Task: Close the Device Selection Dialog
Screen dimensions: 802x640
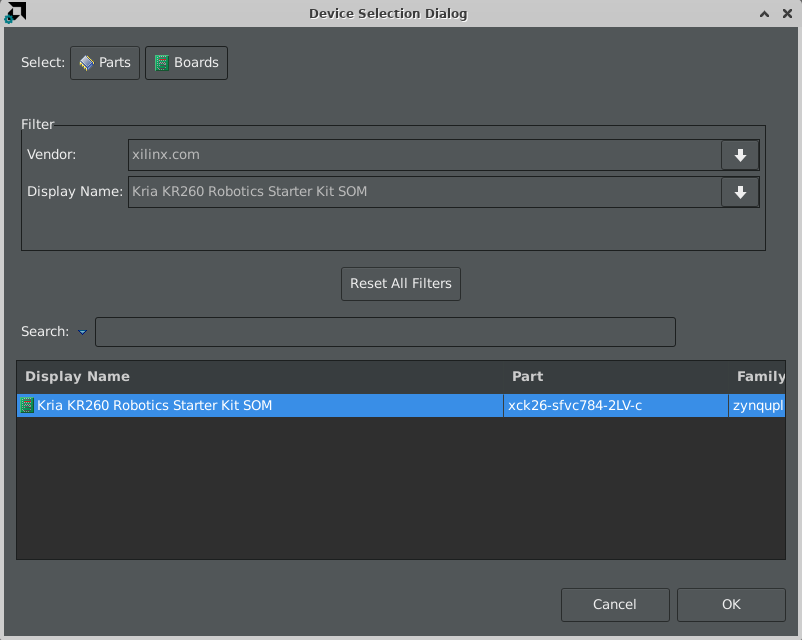Action: pos(788,14)
